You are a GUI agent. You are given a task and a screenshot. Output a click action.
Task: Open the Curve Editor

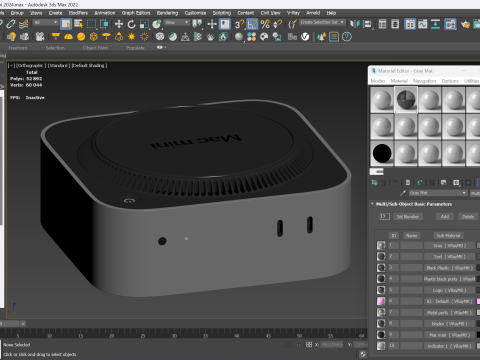click(423, 24)
